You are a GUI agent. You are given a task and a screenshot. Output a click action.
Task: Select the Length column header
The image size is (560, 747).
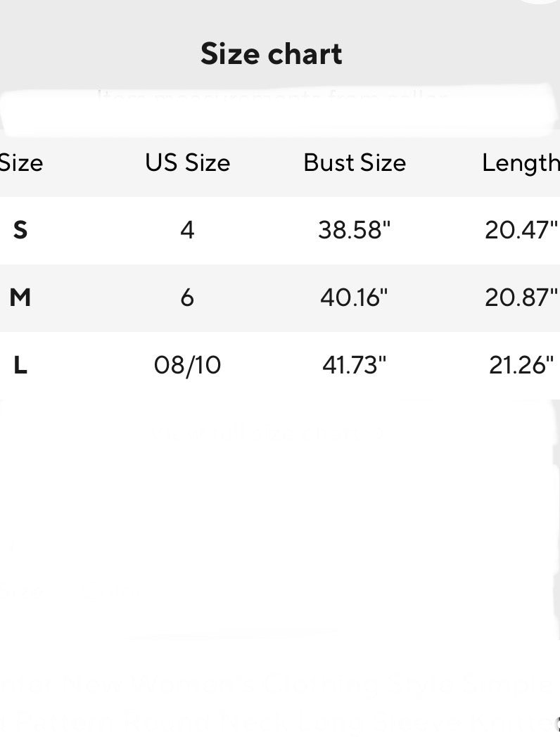(x=521, y=163)
